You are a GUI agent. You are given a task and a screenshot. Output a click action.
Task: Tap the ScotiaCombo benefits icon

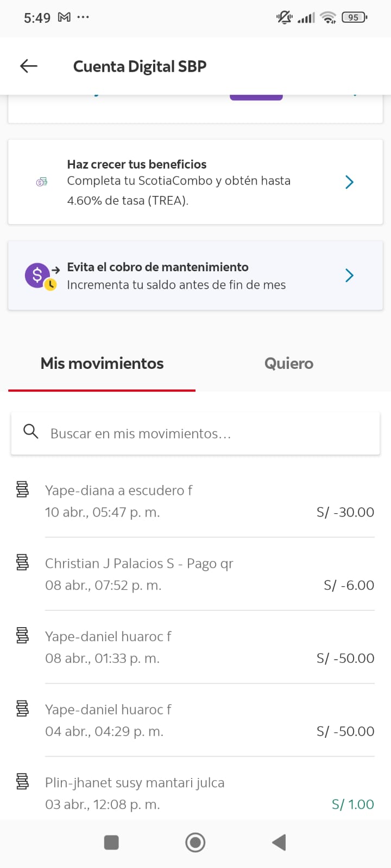pyautogui.click(x=42, y=182)
